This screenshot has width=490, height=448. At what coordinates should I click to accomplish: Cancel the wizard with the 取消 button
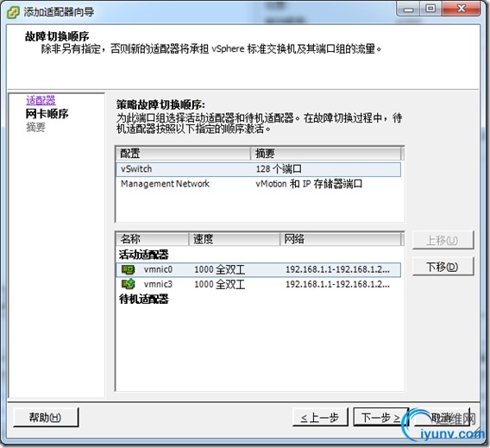click(442, 417)
